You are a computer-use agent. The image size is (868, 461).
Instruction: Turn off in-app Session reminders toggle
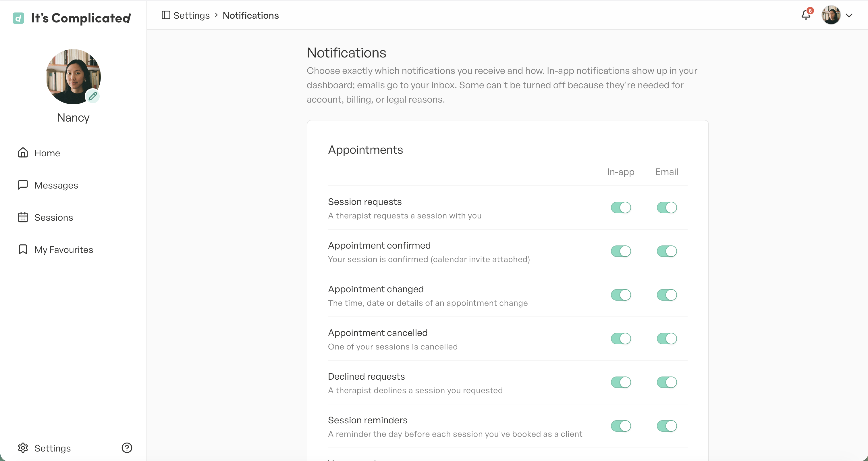click(621, 426)
